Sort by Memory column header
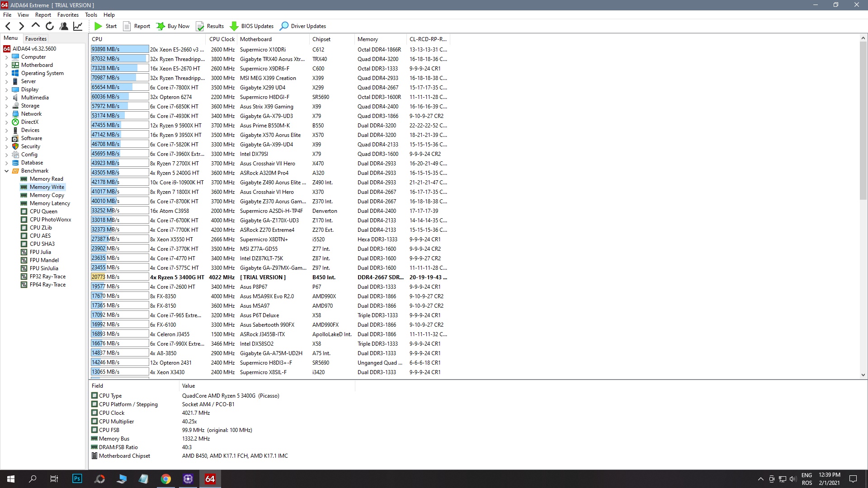This screenshot has width=868, height=488. (x=380, y=39)
